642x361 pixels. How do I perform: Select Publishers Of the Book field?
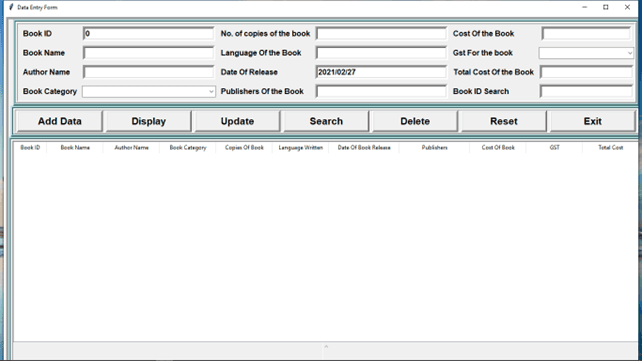(x=381, y=91)
